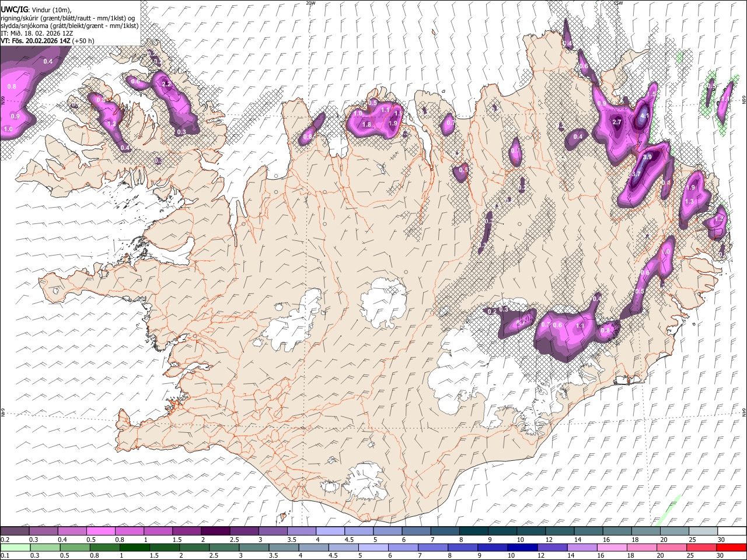
Task: Click the "4.1" precipitation value on map
Action: click(645, 116)
